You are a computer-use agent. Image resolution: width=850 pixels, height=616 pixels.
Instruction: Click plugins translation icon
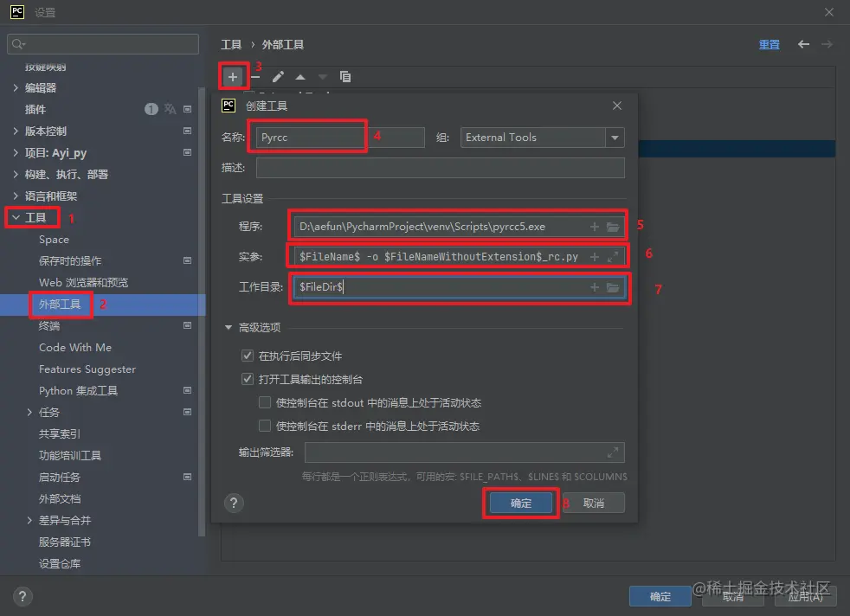coord(171,109)
